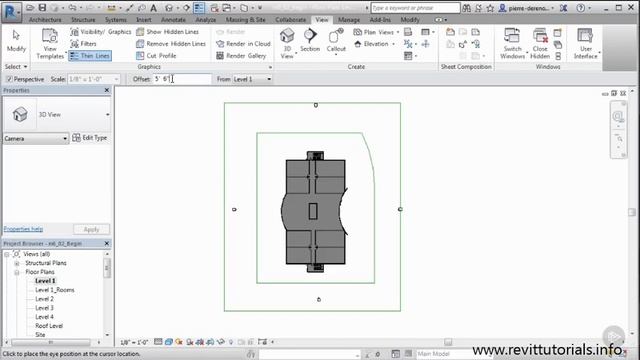640x360 pixels.
Task: Expand the Structural Plans node
Action: (17, 263)
